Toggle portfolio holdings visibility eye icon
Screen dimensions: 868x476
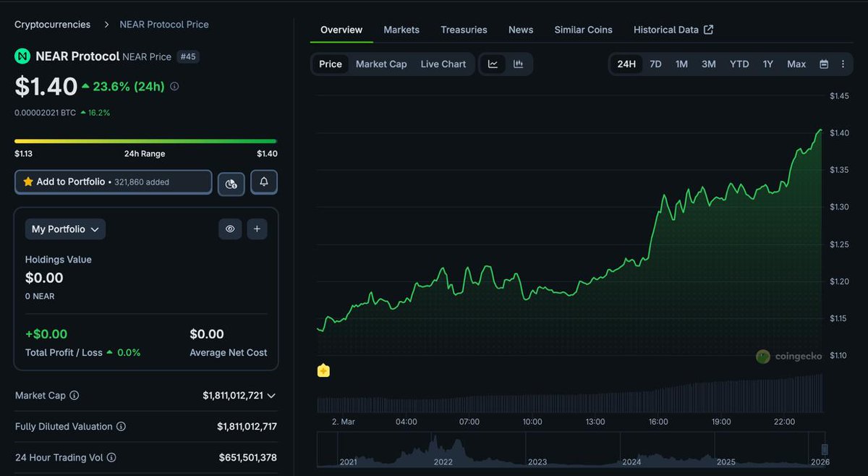pos(230,229)
